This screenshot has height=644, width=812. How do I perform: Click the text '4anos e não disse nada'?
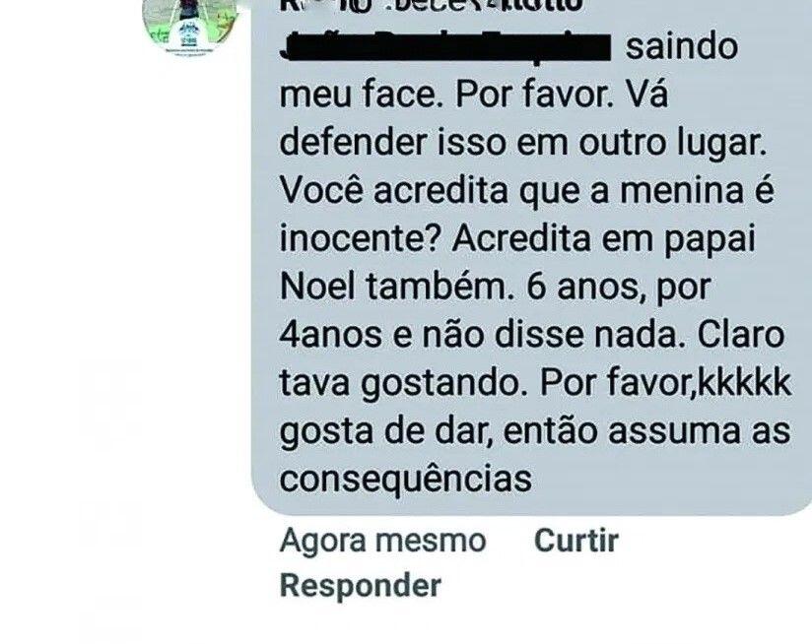(x=478, y=335)
